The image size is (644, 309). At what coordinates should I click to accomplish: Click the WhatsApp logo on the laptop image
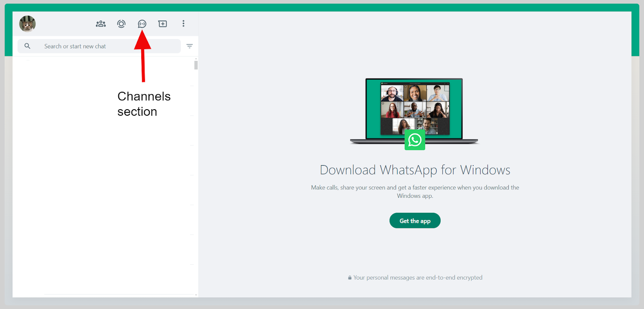click(x=415, y=140)
